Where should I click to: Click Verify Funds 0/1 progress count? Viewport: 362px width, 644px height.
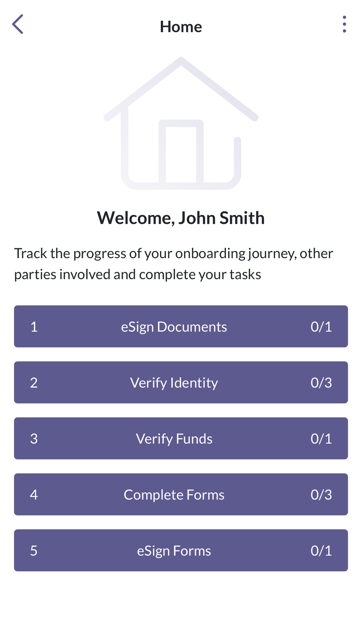tap(321, 439)
